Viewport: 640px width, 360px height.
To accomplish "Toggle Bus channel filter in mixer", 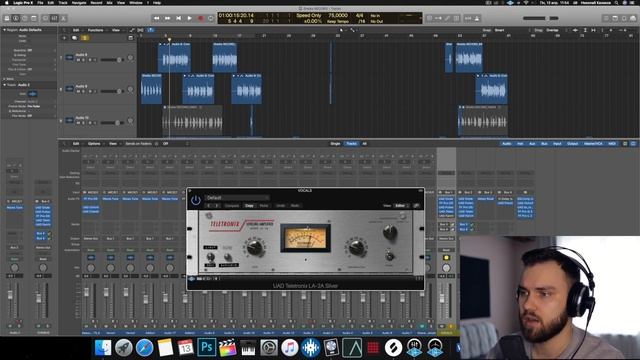I will tap(544, 144).
